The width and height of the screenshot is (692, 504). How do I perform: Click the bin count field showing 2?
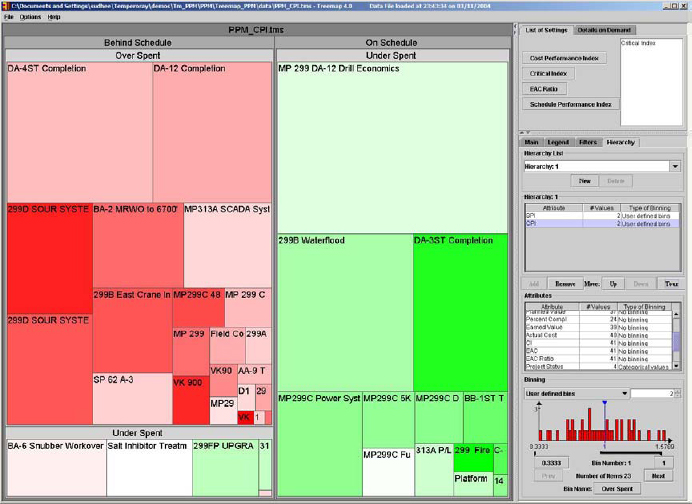click(x=653, y=393)
